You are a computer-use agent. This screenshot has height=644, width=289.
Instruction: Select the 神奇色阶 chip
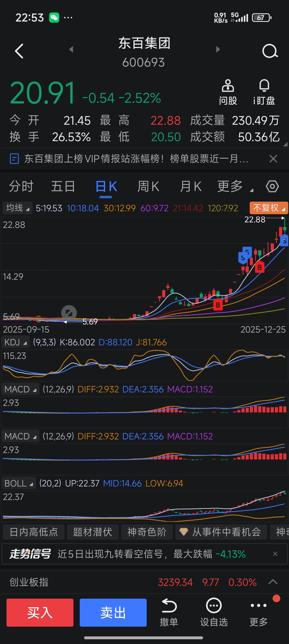point(147,532)
